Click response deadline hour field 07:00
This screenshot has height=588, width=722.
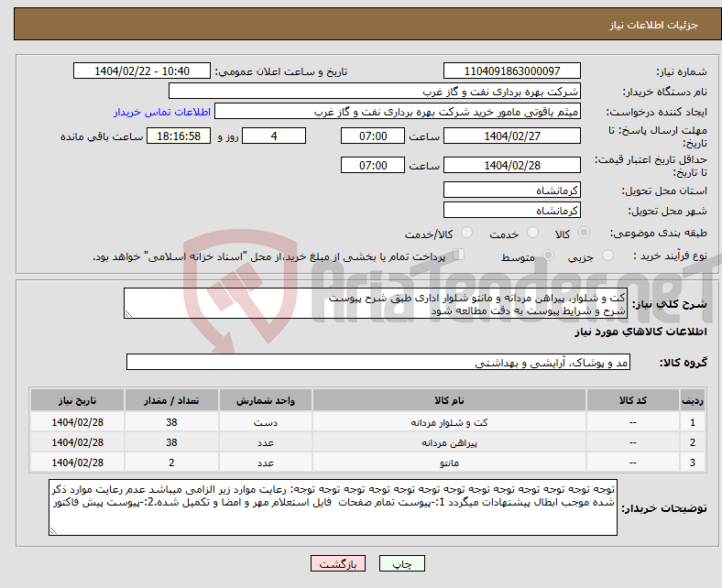click(x=373, y=136)
